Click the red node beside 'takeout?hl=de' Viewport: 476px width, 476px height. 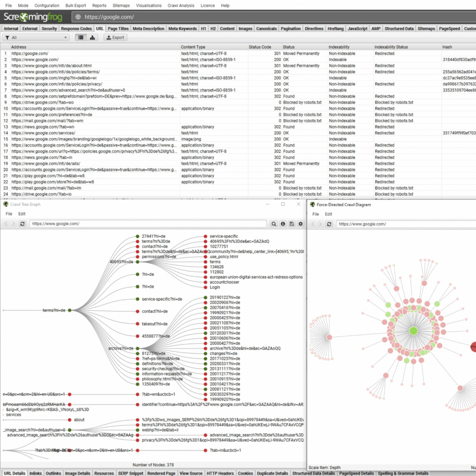[x=138, y=324]
